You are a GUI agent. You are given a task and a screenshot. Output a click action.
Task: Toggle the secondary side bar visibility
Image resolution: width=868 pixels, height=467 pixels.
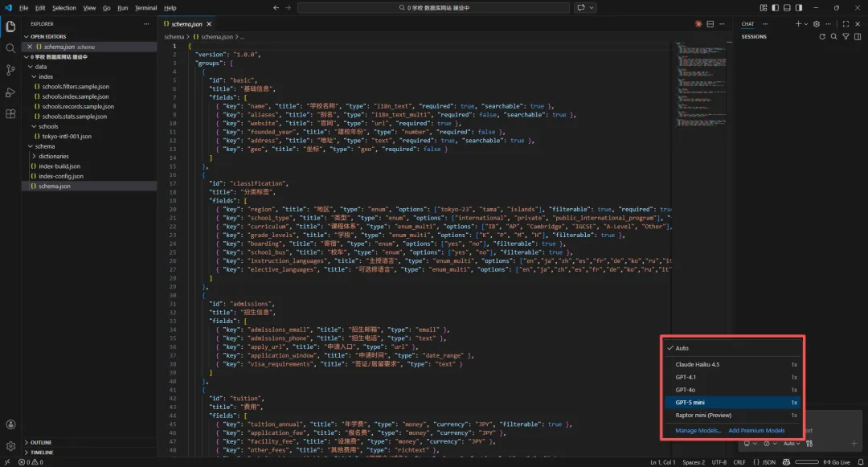click(x=799, y=8)
